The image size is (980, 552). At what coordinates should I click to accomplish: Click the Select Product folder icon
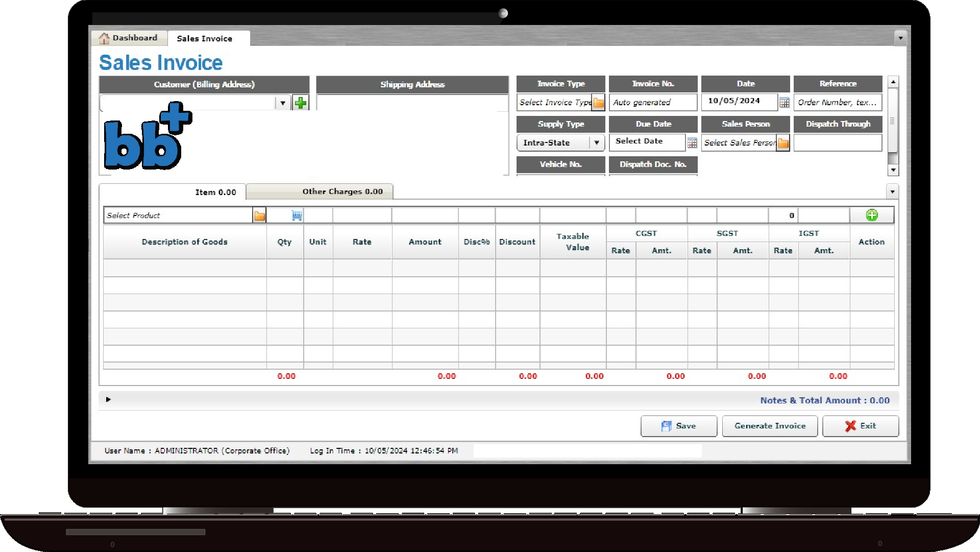pos(259,215)
